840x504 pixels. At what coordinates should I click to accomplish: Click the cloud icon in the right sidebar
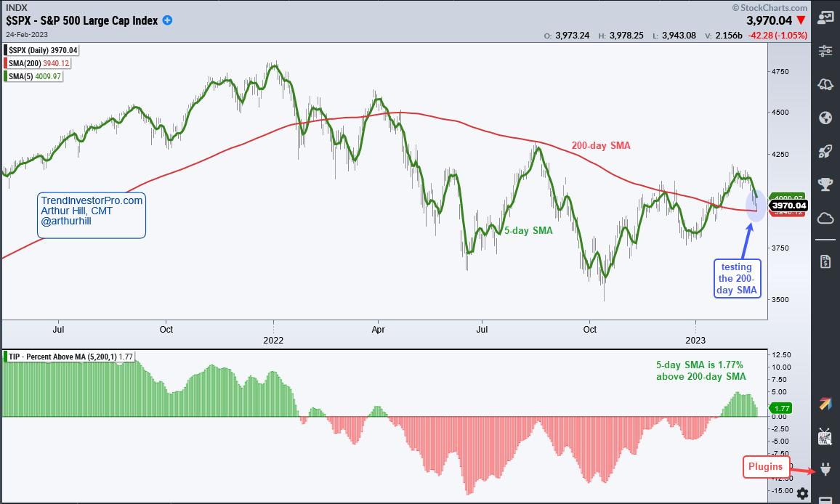[x=825, y=218]
